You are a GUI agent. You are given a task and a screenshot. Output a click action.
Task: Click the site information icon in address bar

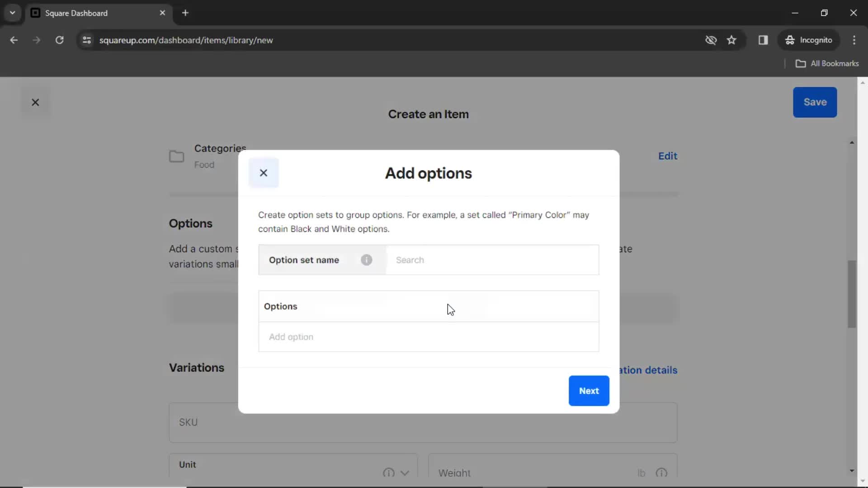tap(87, 40)
